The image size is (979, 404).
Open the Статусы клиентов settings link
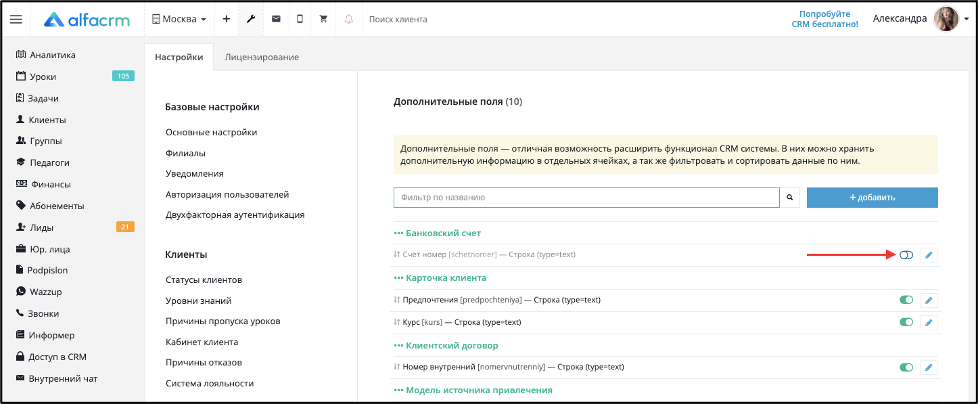click(x=204, y=279)
